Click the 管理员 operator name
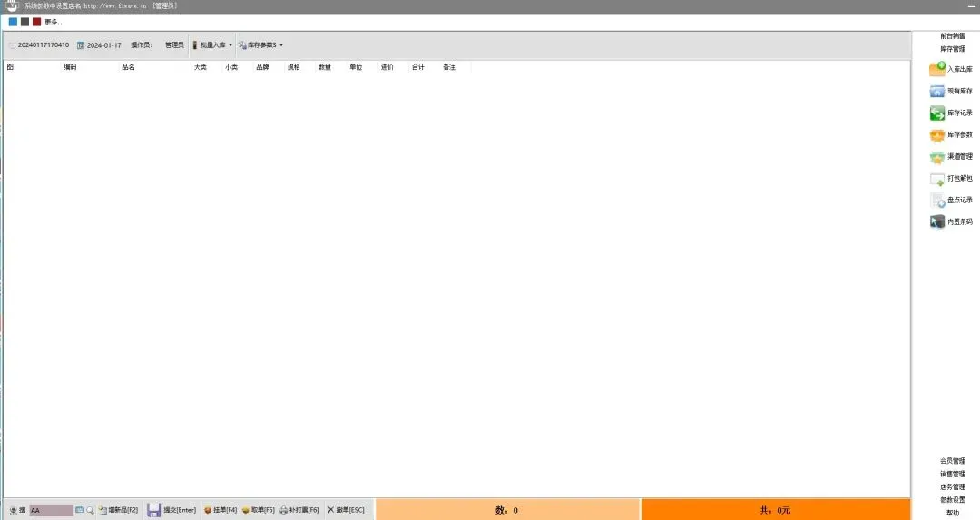The width and height of the screenshot is (980, 520). coord(174,45)
